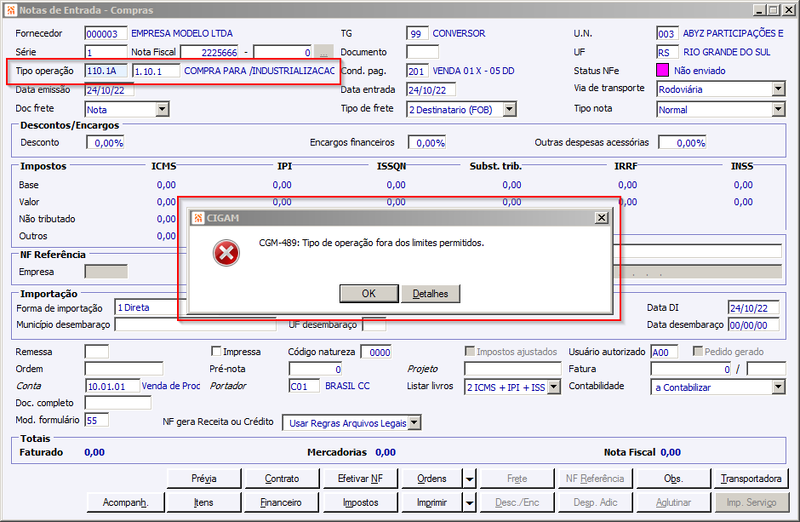Click the Conta field 10.01.01
The height and width of the screenshot is (522, 800).
click(x=112, y=386)
